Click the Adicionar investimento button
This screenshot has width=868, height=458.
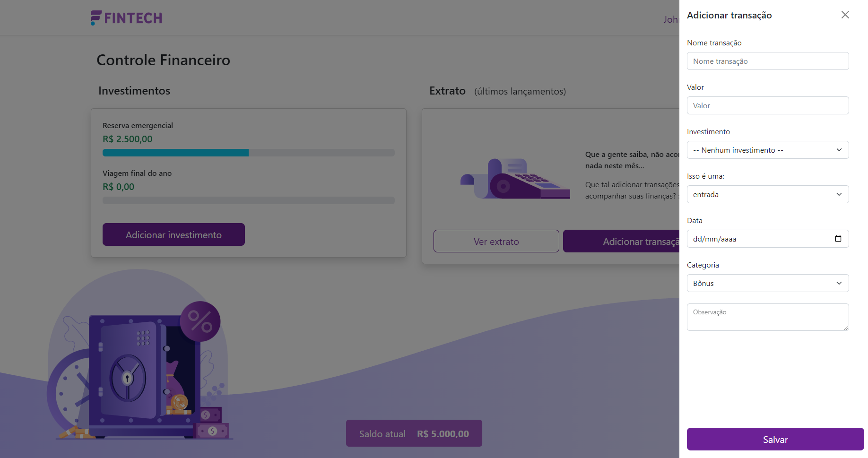coord(174,234)
